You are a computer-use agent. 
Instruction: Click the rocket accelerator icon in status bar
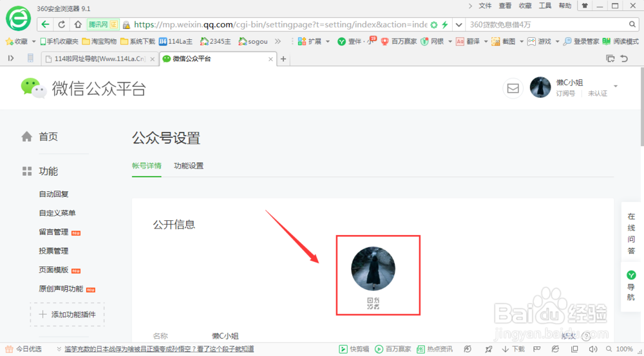(x=488, y=349)
